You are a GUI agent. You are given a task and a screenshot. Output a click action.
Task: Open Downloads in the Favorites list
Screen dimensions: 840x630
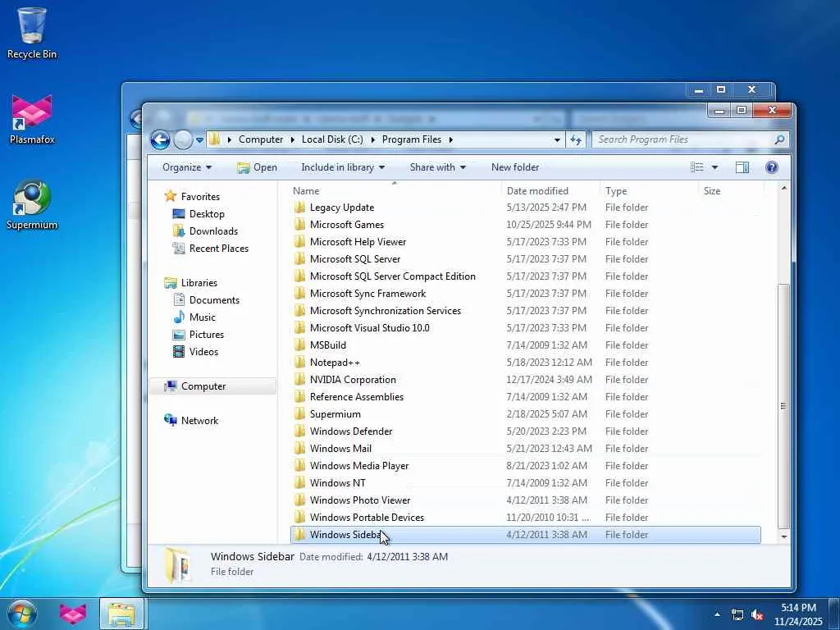[204, 231]
